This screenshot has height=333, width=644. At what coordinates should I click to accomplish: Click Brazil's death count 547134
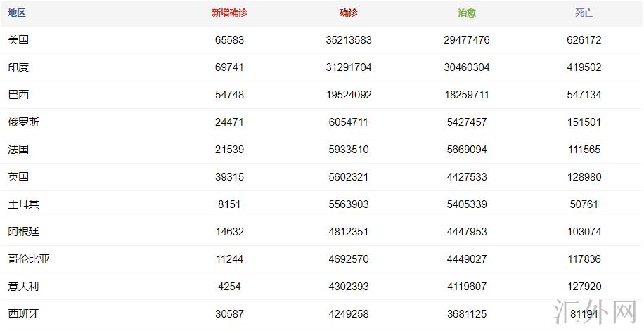[584, 95]
